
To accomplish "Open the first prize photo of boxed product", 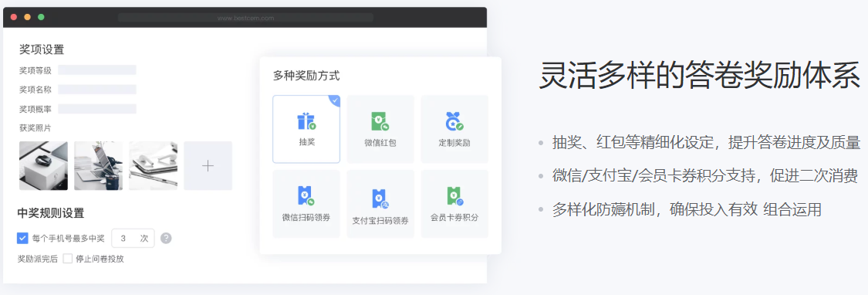I will pos(44,166).
